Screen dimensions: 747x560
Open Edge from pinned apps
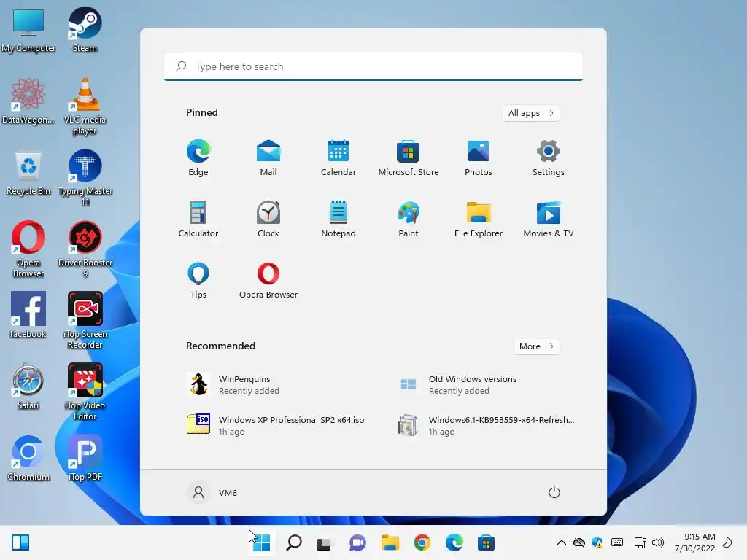pos(198,157)
